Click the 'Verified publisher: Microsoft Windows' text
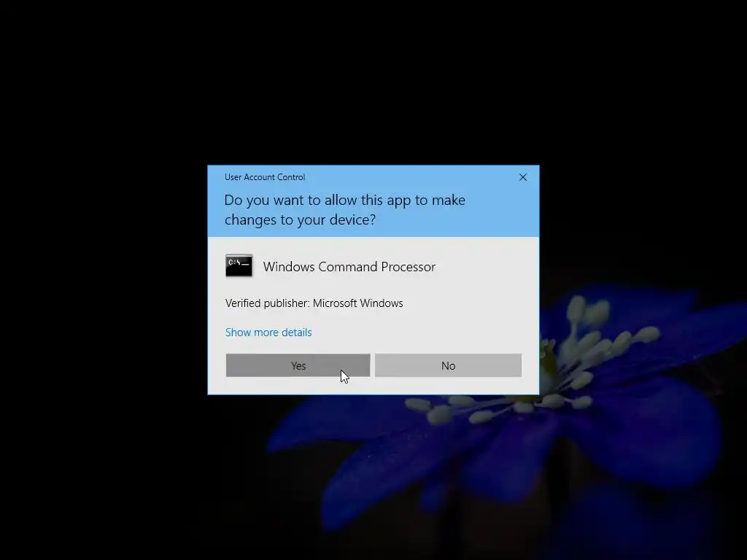This screenshot has height=560, width=747. point(314,303)
